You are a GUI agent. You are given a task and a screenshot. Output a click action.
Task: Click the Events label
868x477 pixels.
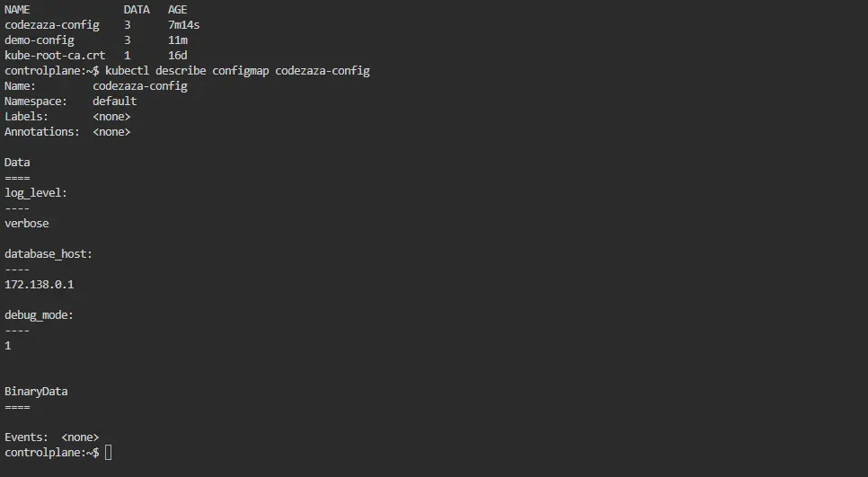[x=27, y=437]
